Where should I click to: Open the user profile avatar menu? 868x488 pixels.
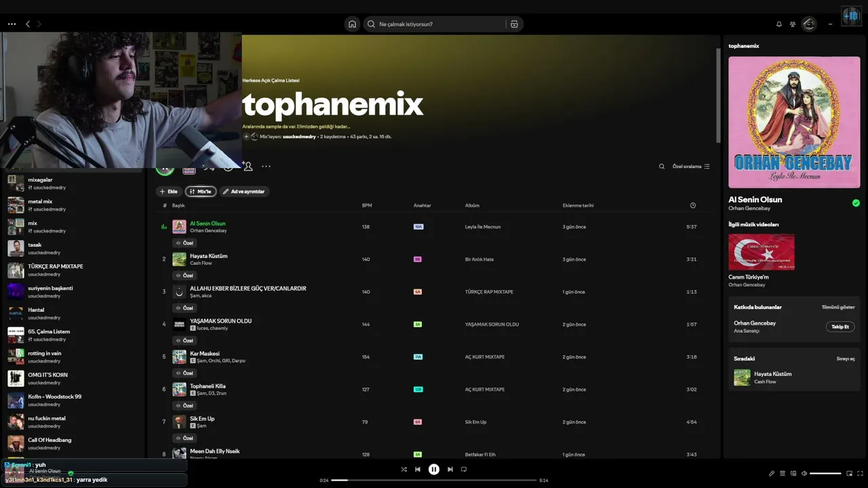click(809, 24)
